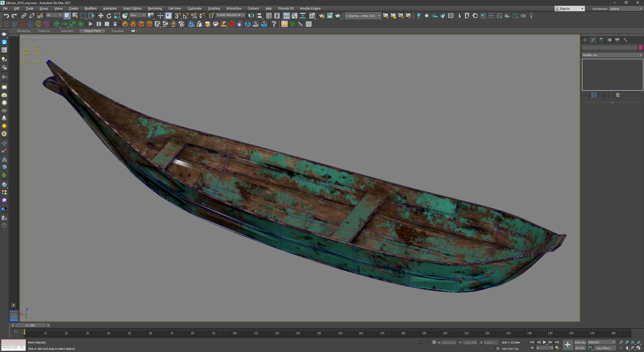This screenshot has width=644, height=352.
Task: Toggle 3D Snaps on toolbar
Action: 178,16
